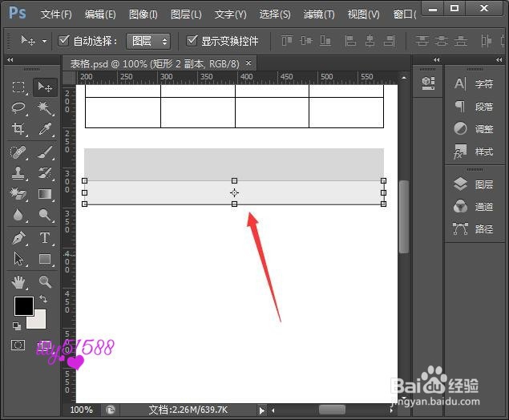This screenshot has width=509, height=420.
Task: Select the Clone Stamp tool
Action: coord(18,173)
